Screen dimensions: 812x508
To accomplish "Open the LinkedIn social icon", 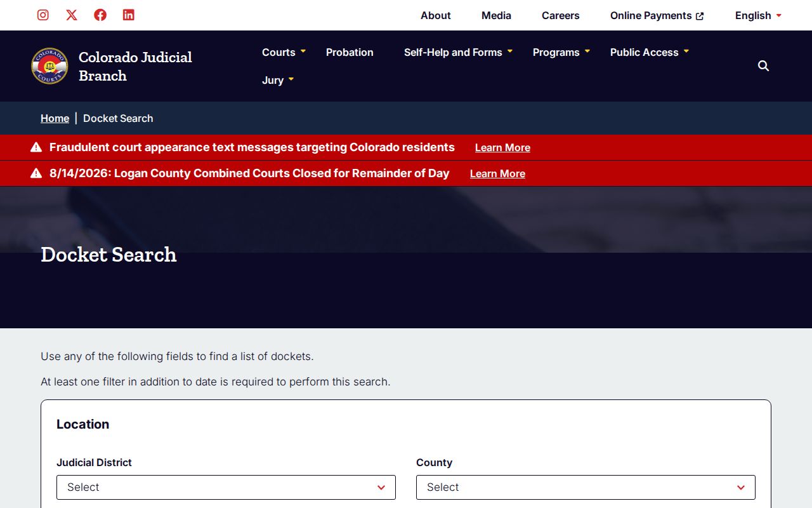I will (x=129, y=15).
